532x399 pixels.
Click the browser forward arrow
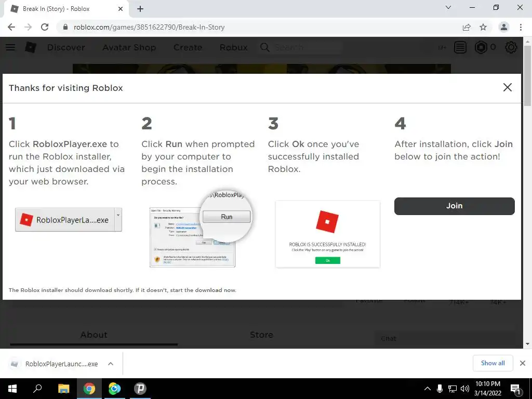point(28,27)
